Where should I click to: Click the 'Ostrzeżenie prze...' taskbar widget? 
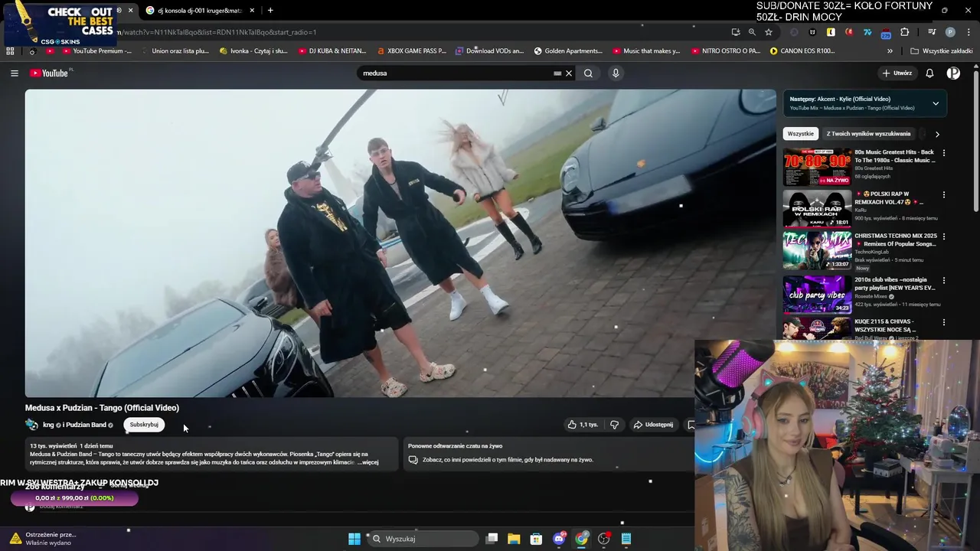click(42, 539)
